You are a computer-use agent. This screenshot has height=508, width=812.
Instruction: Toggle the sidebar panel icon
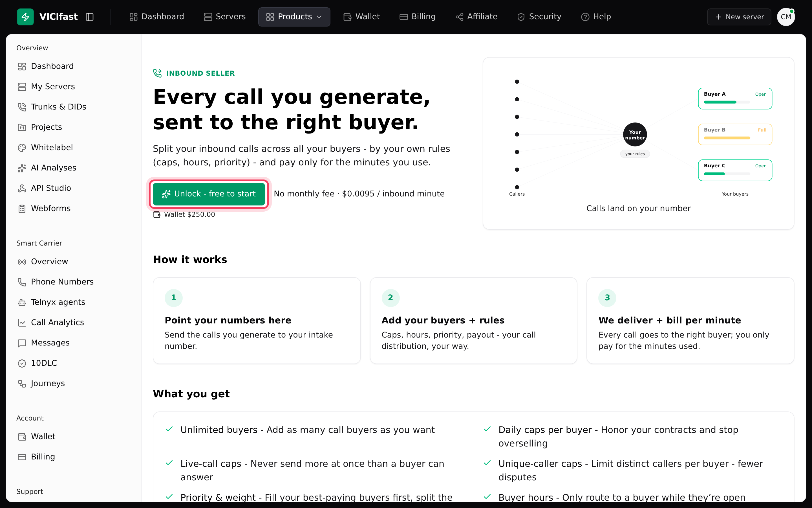point(90,17)
